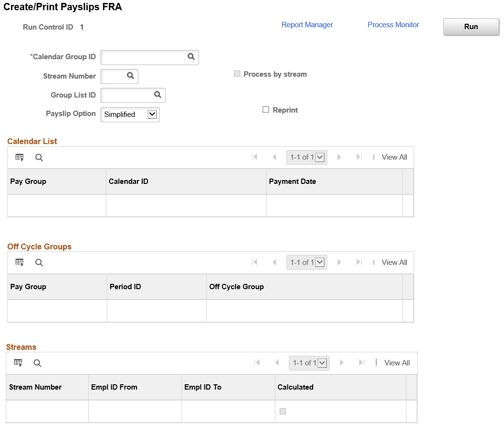Click the Find icon in Calendar List

pyautogui.click(x=39, y=157)
